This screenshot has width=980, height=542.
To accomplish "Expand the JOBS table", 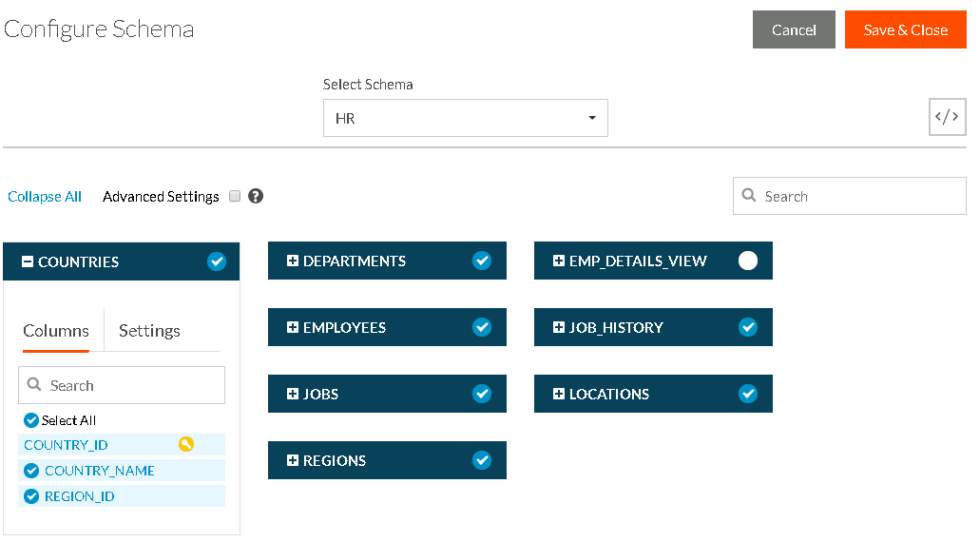I will [x=293, y=394].
